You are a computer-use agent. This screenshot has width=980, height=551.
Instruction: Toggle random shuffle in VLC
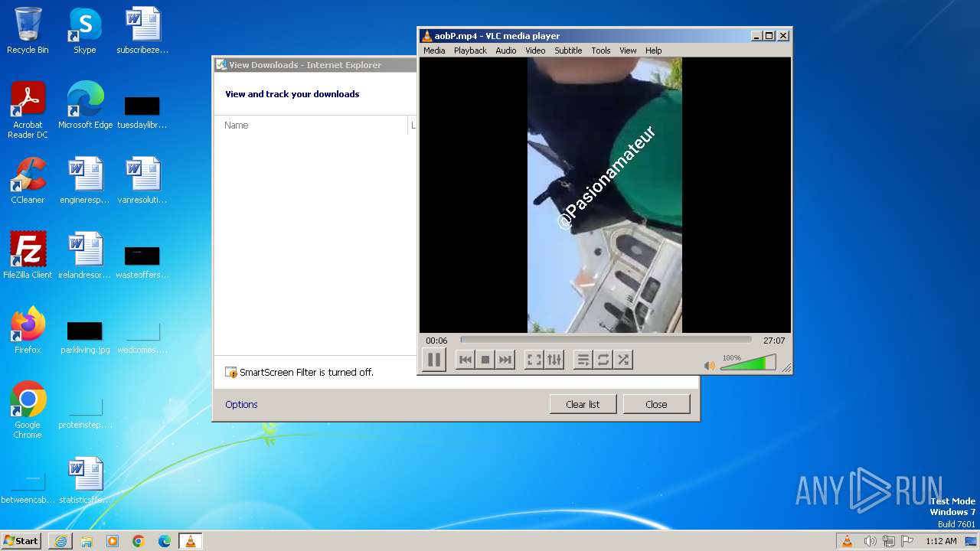(x=623, y=360)
